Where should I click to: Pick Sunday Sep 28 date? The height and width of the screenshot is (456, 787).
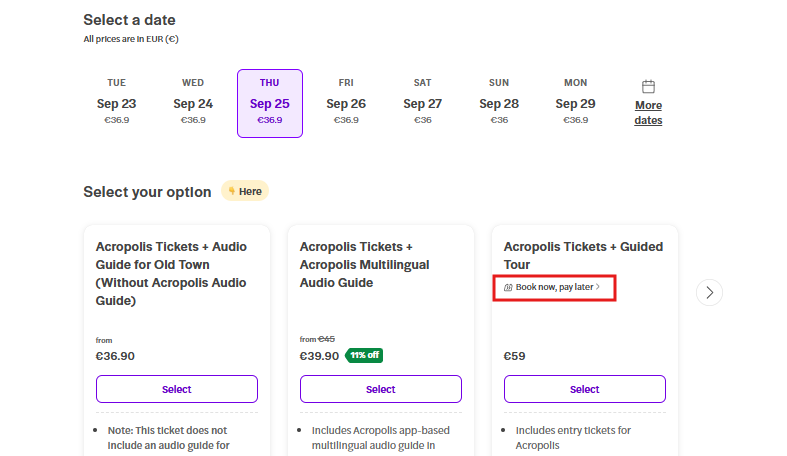pyautogui.click(x=499, y=103)
